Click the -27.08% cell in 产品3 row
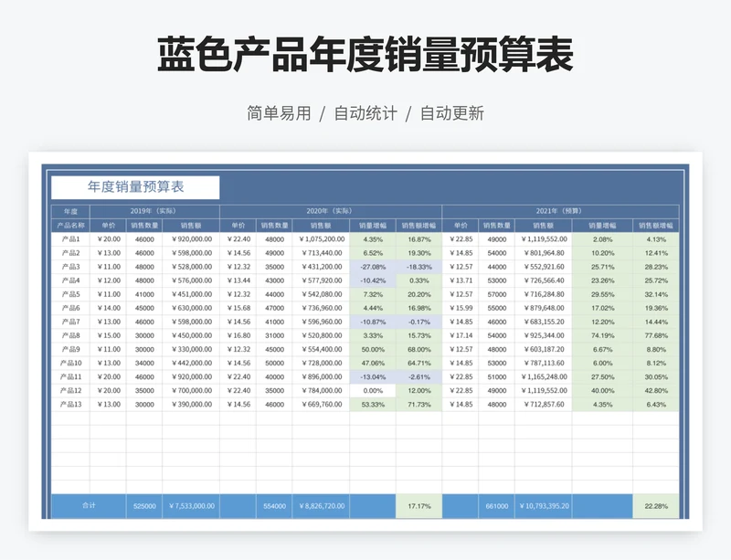The image size is (731, 560). pyautogui.click(x=373, y=267)
